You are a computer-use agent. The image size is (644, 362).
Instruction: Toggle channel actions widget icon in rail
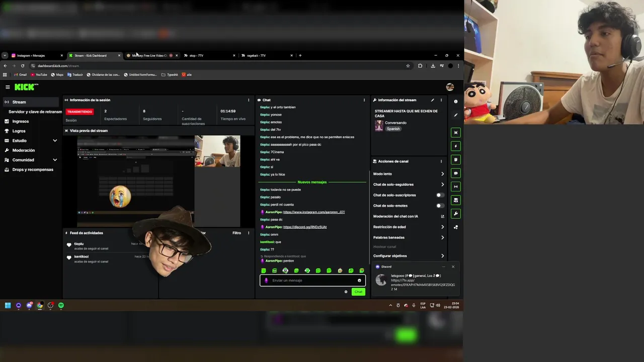click(456, 200)
